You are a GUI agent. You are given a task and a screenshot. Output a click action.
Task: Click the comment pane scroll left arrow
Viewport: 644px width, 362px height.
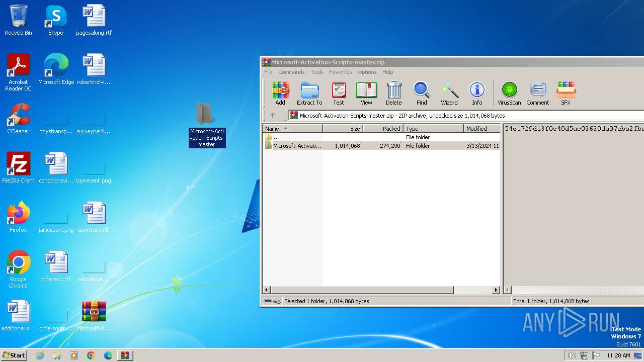pyautogui.click(x=508, y=290)
